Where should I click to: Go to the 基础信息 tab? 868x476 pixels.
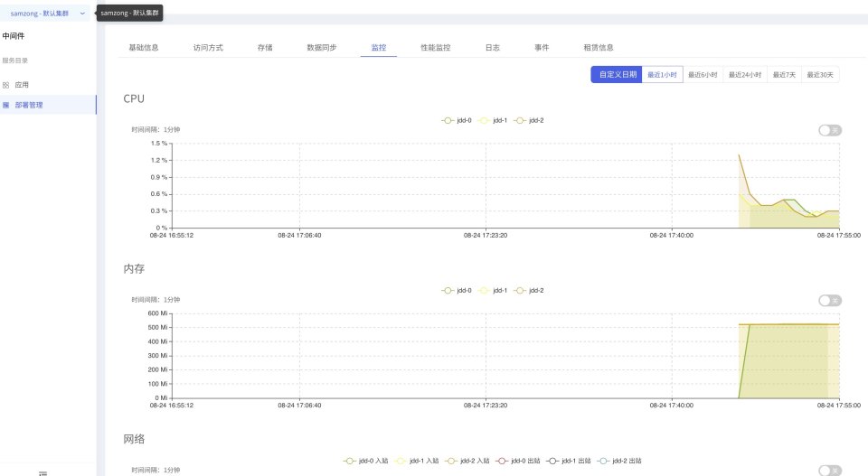pyautogui.click(x=143, y=47)
